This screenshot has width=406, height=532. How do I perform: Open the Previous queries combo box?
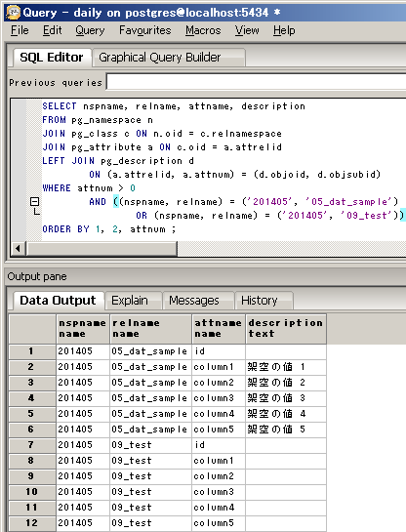click(256, 82)
